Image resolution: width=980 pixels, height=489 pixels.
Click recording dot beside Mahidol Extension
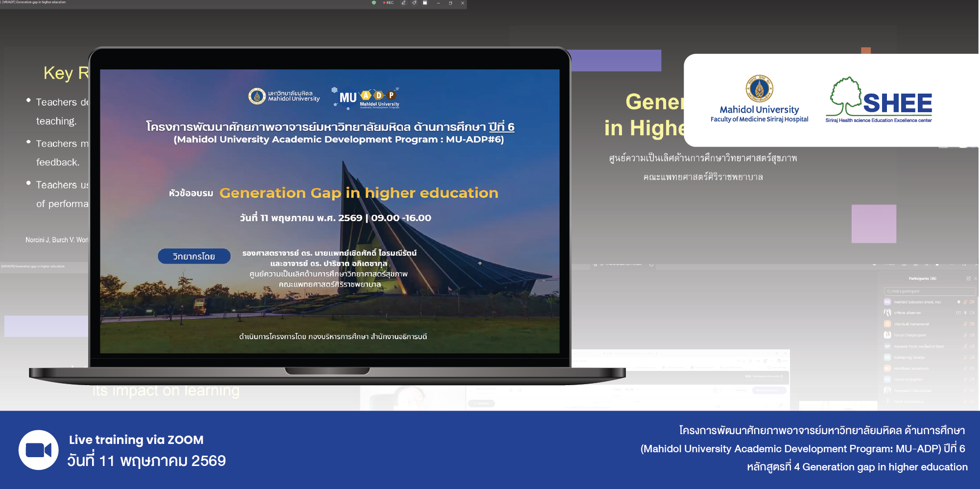point(959,302)
